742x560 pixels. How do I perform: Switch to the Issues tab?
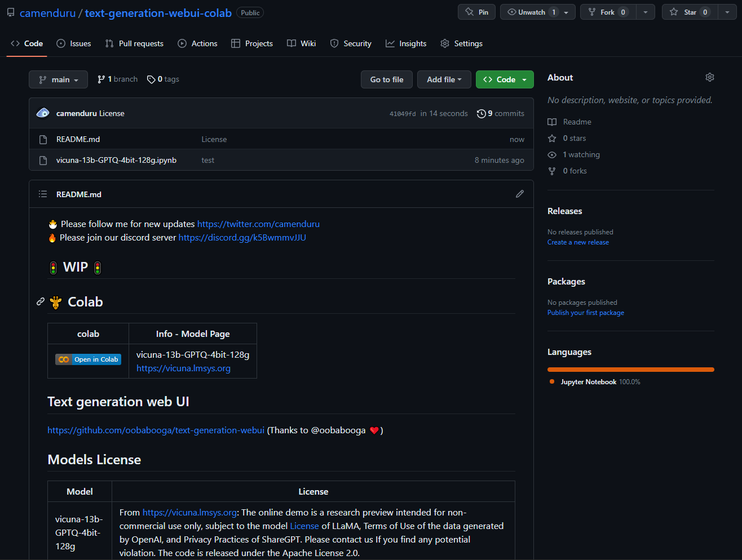click(73, 43)
